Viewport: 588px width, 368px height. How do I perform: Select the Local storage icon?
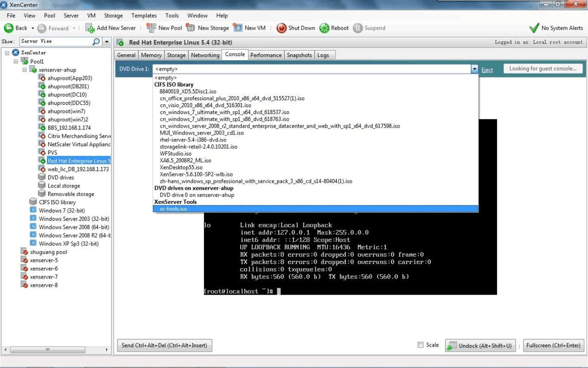(x=42, y=186)
